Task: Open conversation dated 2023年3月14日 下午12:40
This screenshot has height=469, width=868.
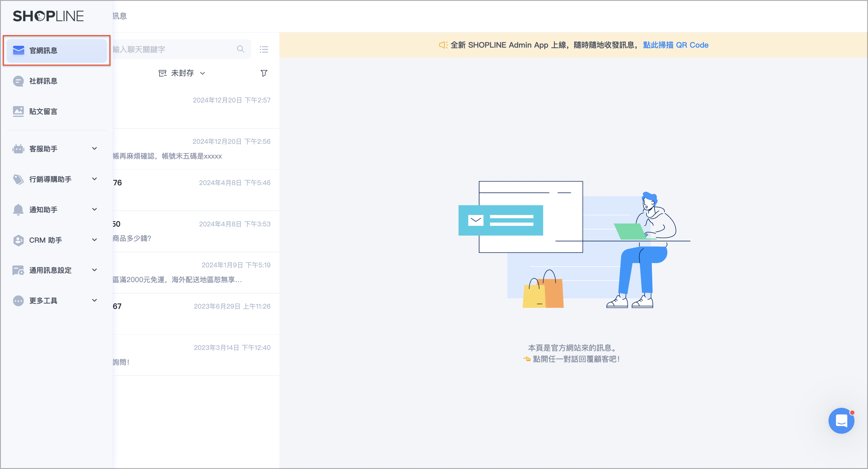Action: (196, 355)
